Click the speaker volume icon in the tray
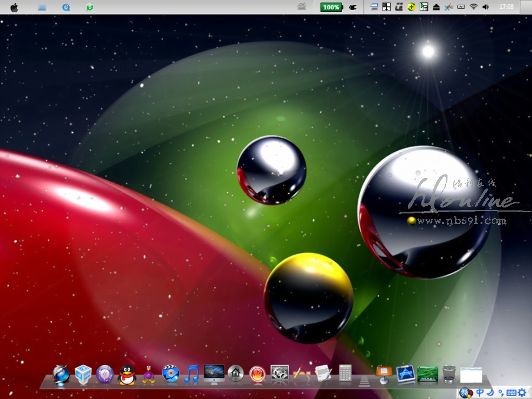Image resolution: width=532 pixels, height=399 pixels. tap(486, 7)
